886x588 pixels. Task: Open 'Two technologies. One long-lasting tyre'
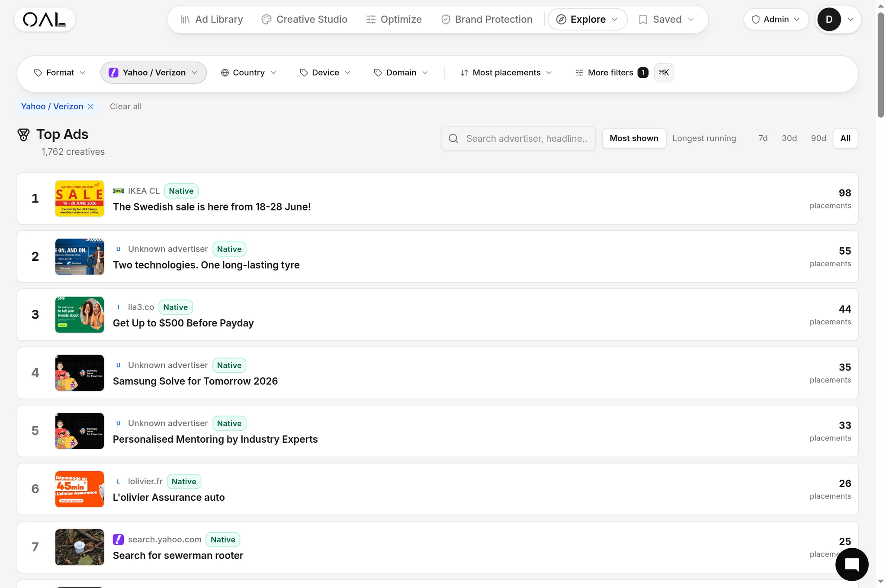coord(206,265)
